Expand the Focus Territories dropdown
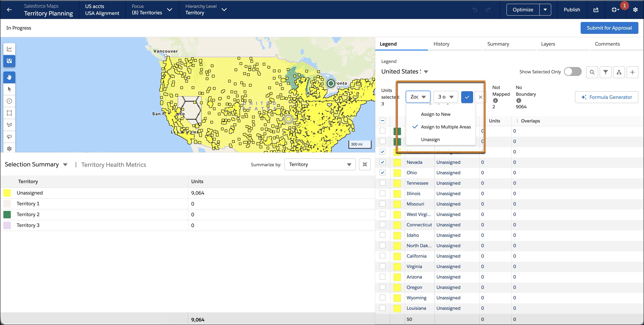 (x=170, y=10)
